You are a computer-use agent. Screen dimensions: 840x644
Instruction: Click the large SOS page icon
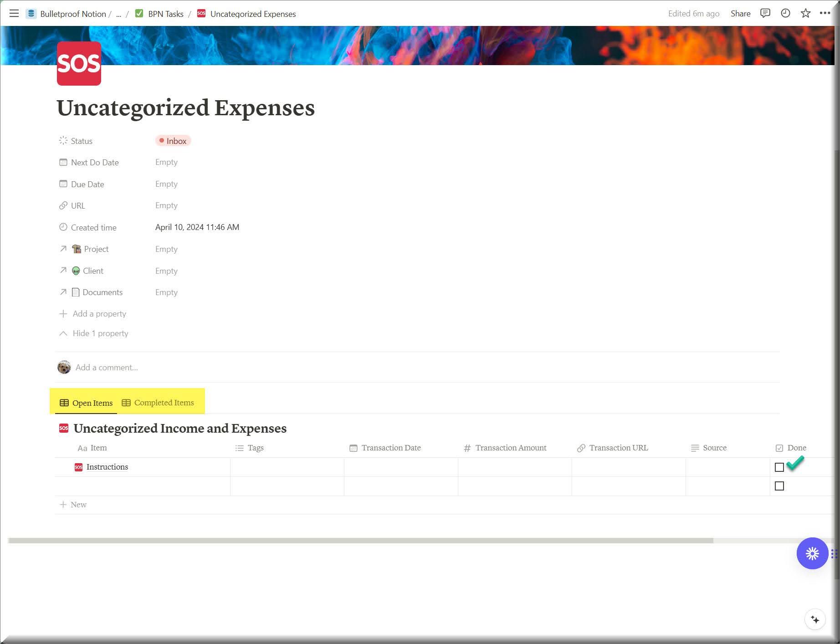pos(79,63)
